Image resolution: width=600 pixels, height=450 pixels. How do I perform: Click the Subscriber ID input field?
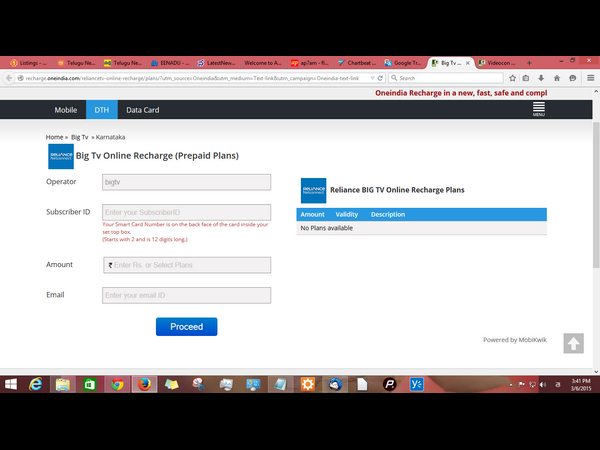tap(186, 212)
